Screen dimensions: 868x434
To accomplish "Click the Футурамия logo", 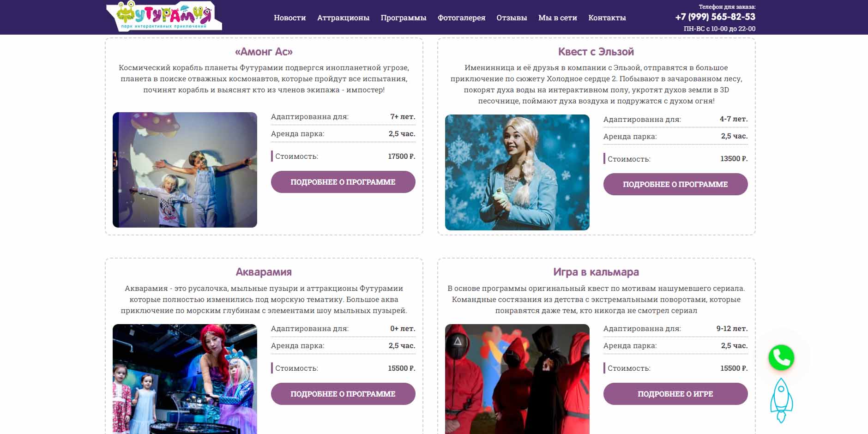I will click(164, 17).
